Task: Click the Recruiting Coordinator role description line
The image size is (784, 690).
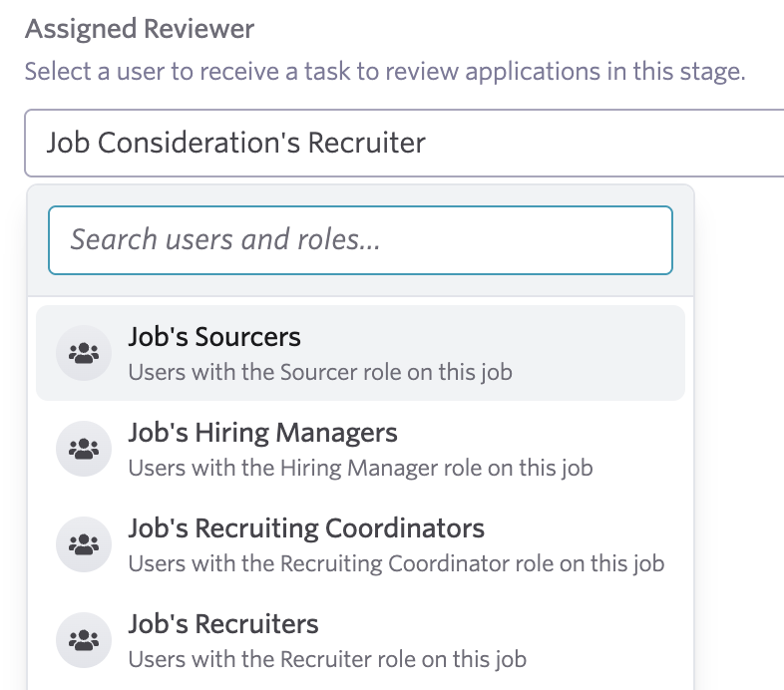Action: [396, 563]
